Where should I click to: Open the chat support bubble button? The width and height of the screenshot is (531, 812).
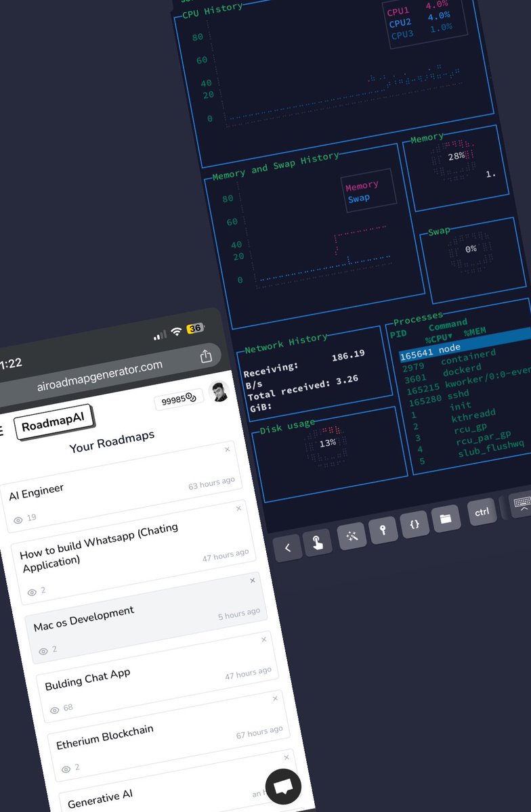[283, 786]
